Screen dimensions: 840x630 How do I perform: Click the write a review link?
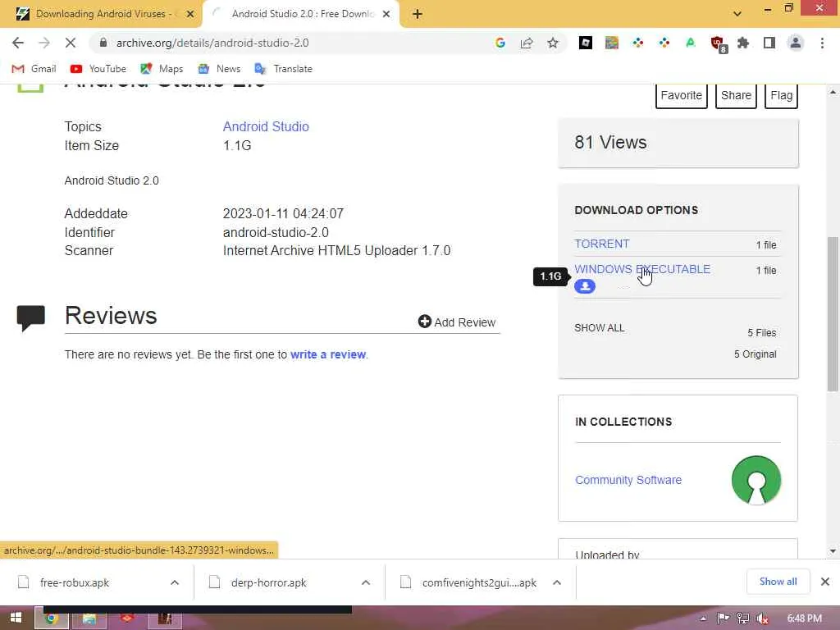pyautogui.click(x=328, y=354)
